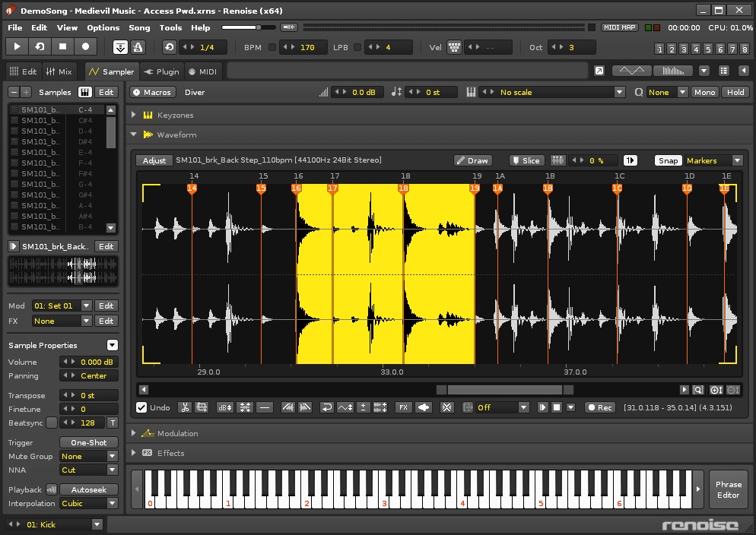Image resolution: width=756 pixels, height=535 pixels.
Task: Toggle single slice trigger icon
Action: pos(631,160)
